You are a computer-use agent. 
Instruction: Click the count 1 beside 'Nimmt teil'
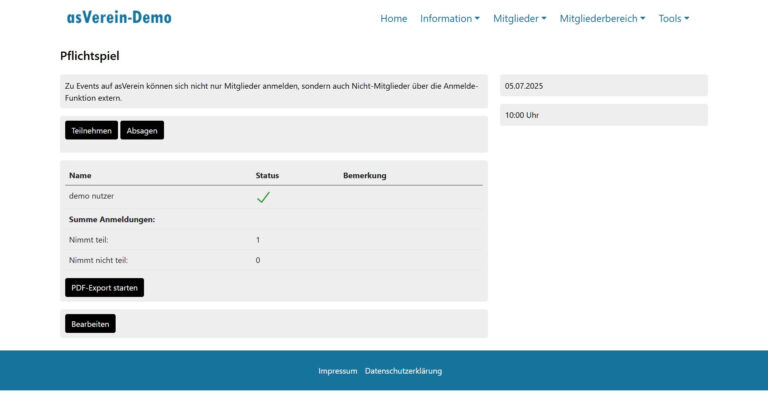coord(258,240)
